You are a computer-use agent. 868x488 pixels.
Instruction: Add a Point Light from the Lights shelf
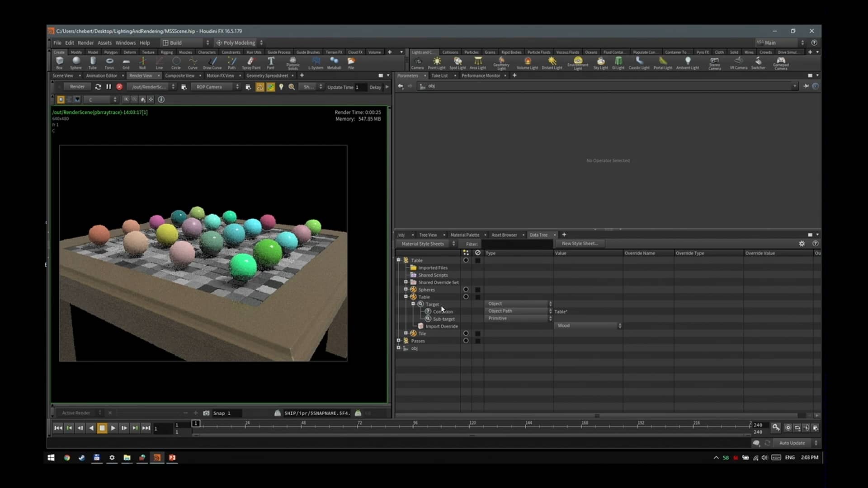[437, 62]
